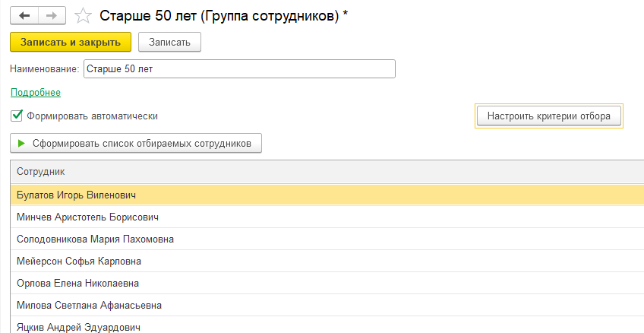Viewport: 644px width, 333px height.
Task: Click the Записать button
Action: click(x=169, y=42)
